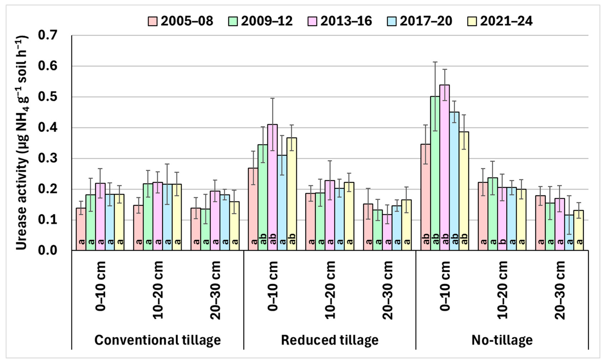Click green 2009–12 bar in No-tillage 0–10 cm

coord(435,173)
